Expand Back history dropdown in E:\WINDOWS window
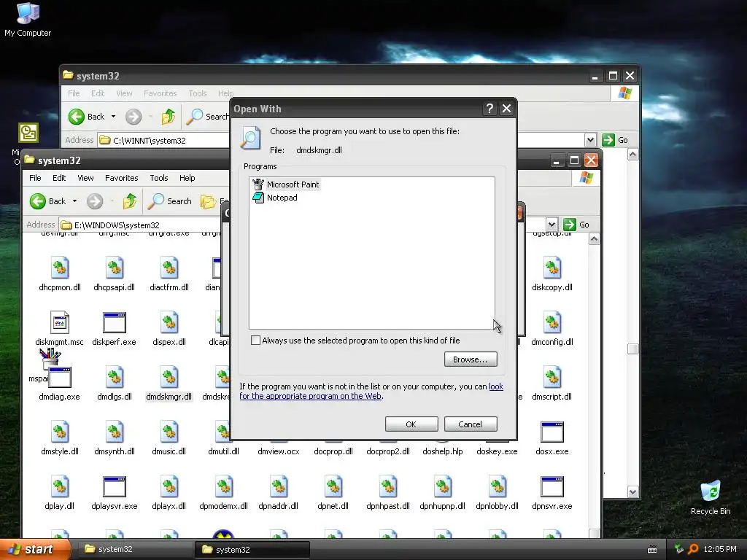Viewport: 747px width, 560px height. click(x=75, y=201)
